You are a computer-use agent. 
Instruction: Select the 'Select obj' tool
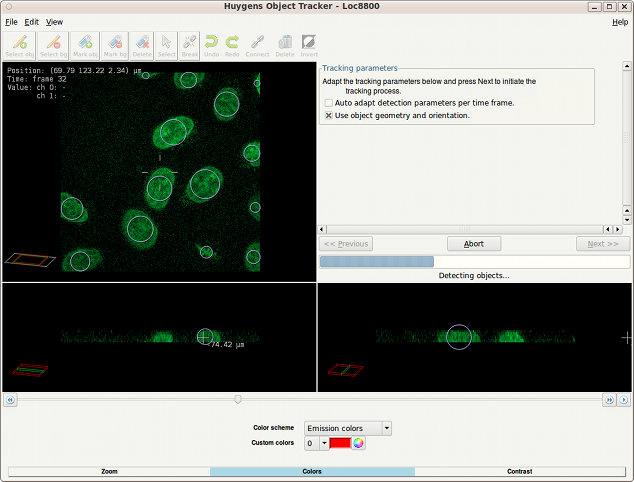tap(20, 45)
